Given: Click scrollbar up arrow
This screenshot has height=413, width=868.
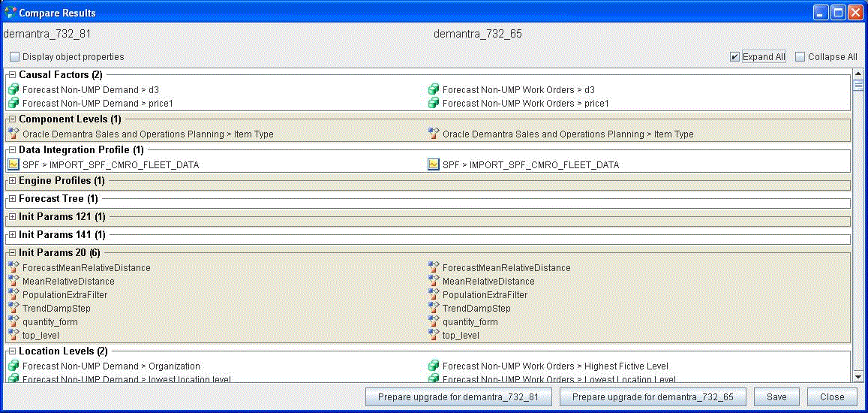Looking at the screenshot, I should 858,74.
